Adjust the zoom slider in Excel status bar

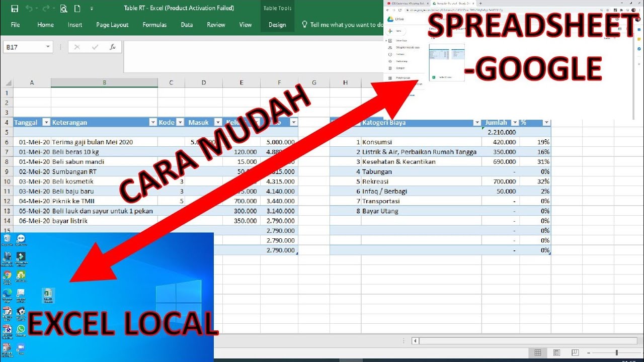tap(616, 353)
